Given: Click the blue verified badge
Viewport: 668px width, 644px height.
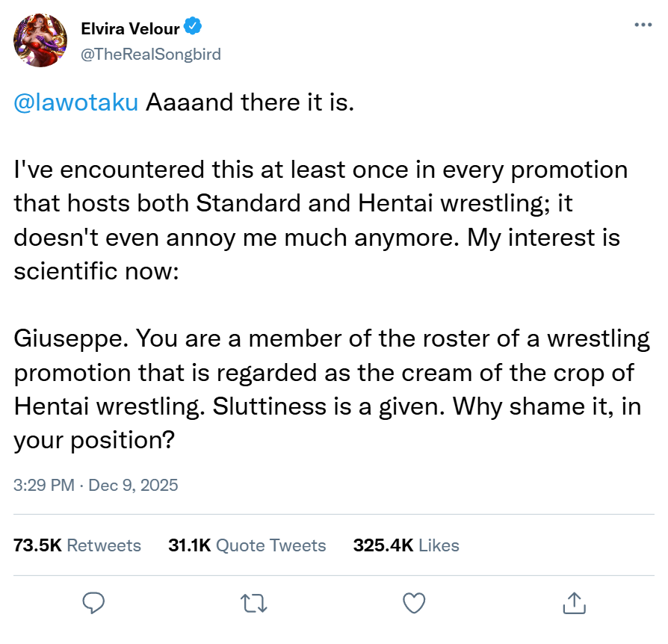Looking at the screenshot, I should click(x=193, y=28).
